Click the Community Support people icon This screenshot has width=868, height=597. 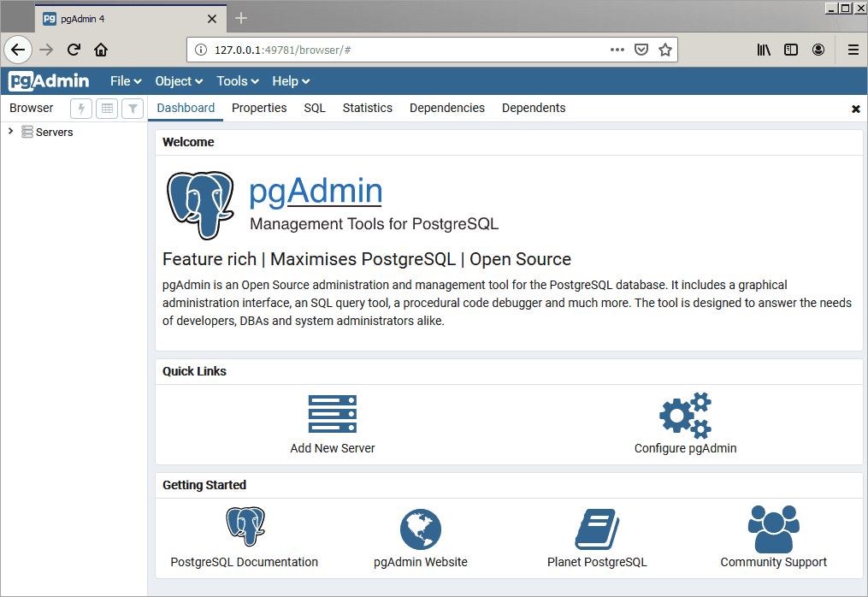pyautogui.click(x=772, y=528)
